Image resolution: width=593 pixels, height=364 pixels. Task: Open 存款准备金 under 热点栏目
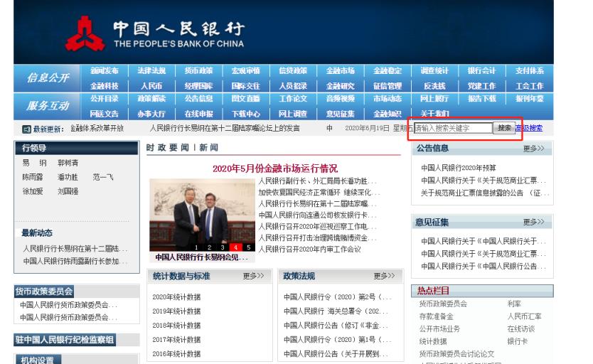[436, 316]
